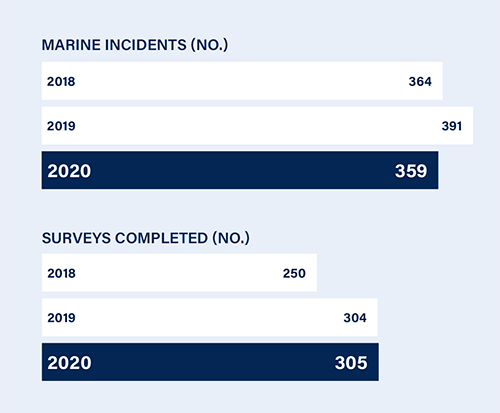Select the 2019 surveys completed bar

click(210, 317)
